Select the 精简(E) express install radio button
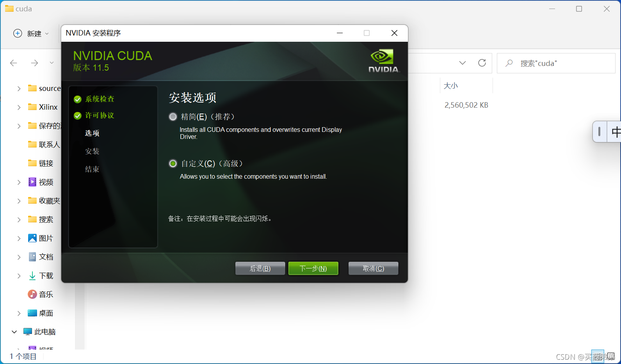Image resolution: width=621 pixels, height=364 pixels. click(x=173, y=117)
